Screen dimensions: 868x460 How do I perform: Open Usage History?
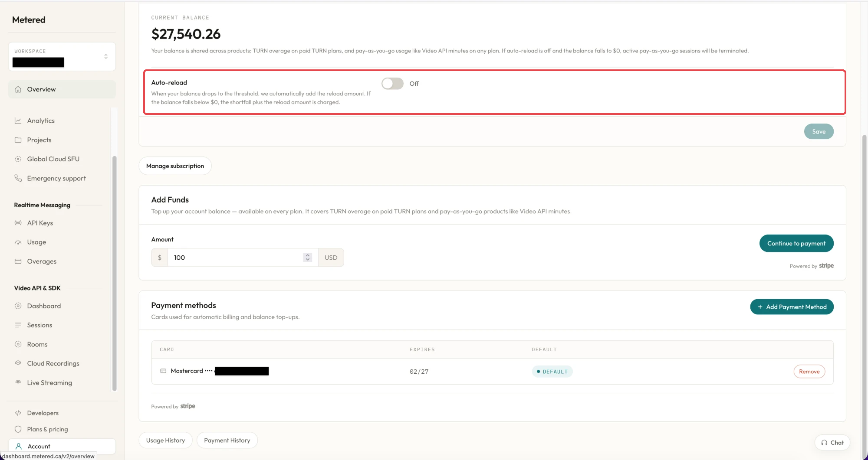[x=165, y=440]
